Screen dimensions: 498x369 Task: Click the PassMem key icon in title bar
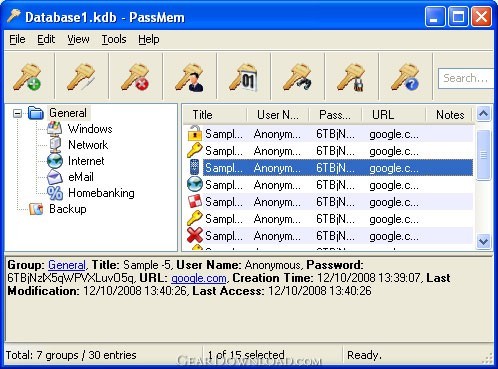pyautogui.click(x=14, y=16)
